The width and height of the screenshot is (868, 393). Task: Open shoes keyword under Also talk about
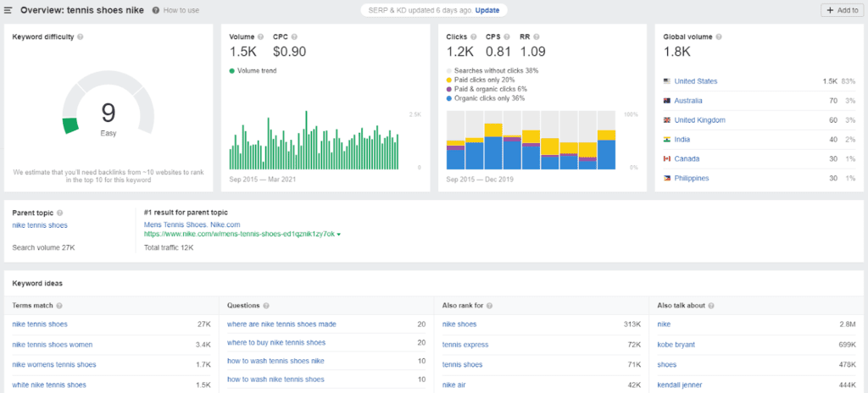tap(666, 364)
